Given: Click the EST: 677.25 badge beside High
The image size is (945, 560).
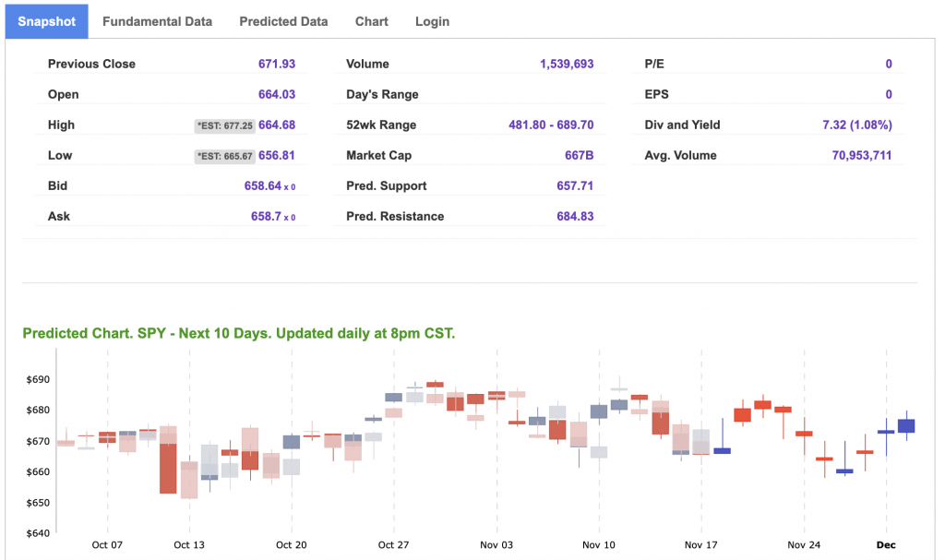Looking at the screenshot, I should tap(224, 125).
